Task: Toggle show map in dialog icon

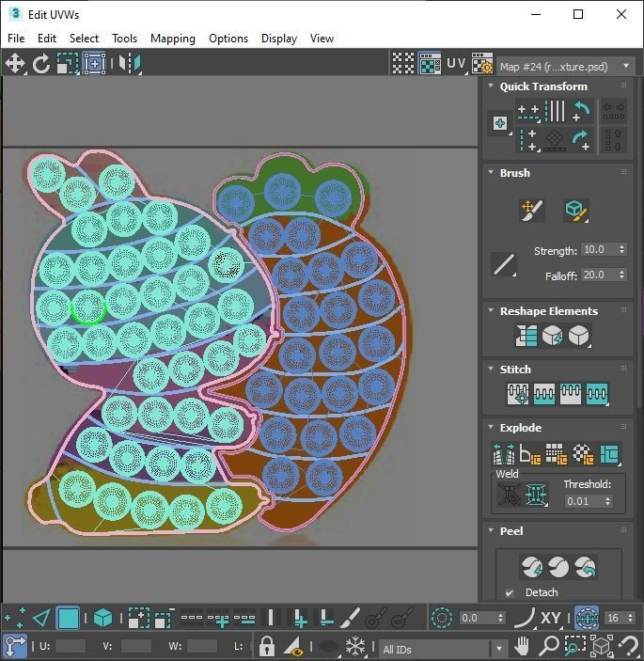Action: point(430,63)
